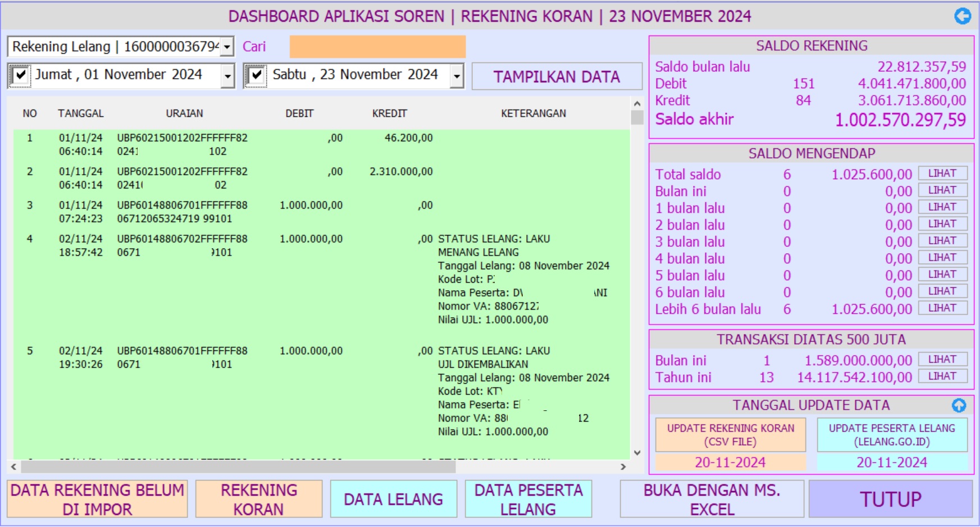The image size is (980, 527).
Task: Toggle the end date checkbox for 23 November
Action: click(256, 75)
